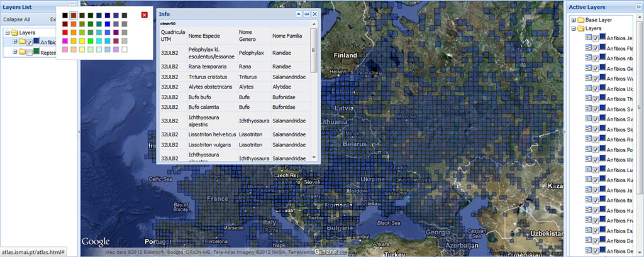Uncheck the Anfibios layer in Layers List
Image resolution: width=644 pixels, height=257 pixels.
[29, 42]
